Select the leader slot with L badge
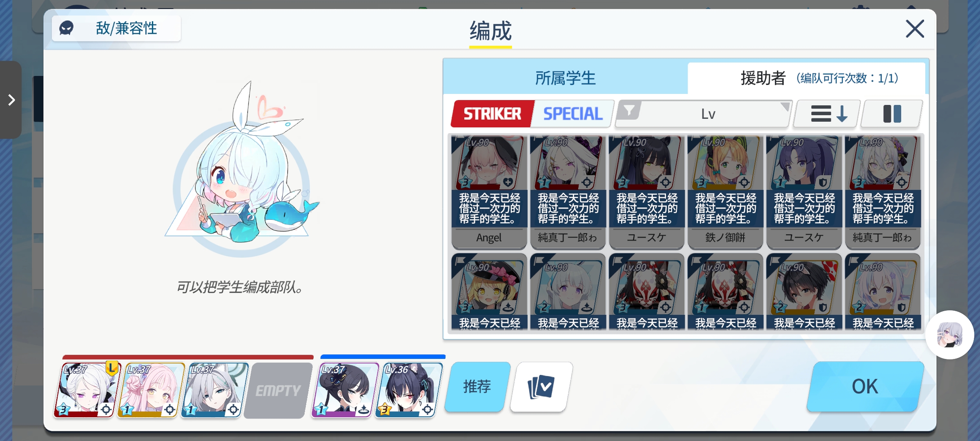 (87, 390)
